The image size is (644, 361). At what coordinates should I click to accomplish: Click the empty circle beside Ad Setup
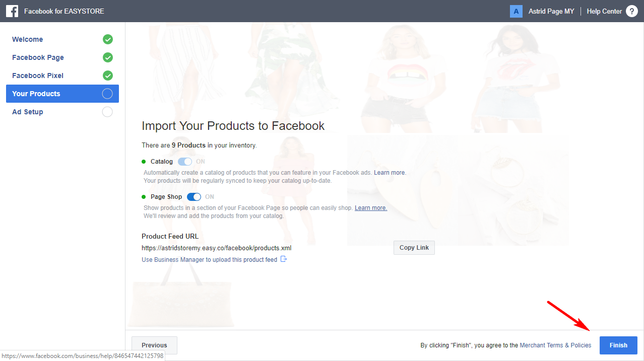[107, 112]
